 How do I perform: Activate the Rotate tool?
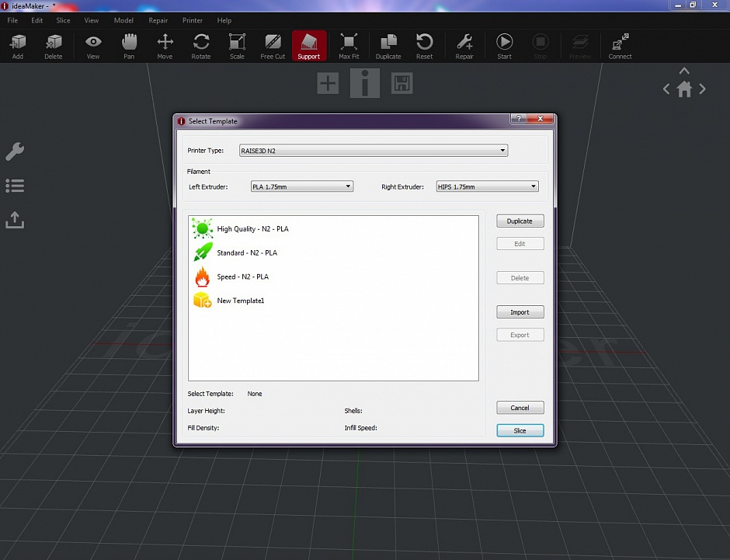click(201, 45)
